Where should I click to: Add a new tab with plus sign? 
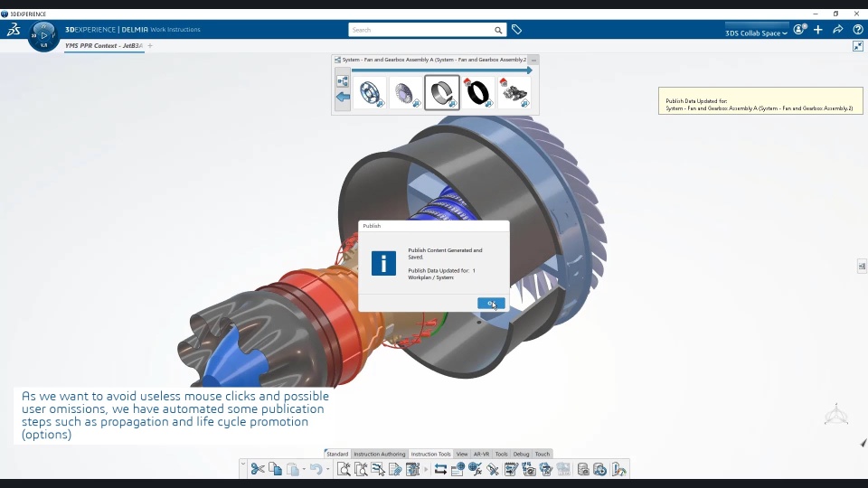(x=150, y=46)
